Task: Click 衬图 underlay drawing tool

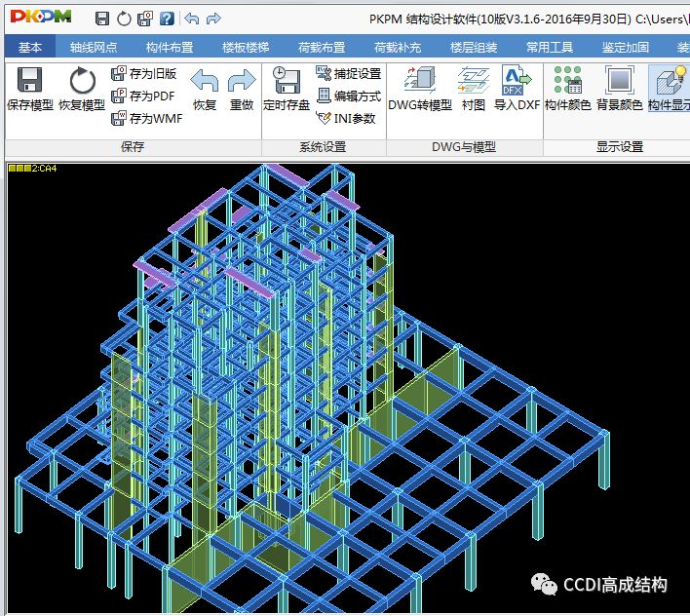Action: (x=474, y=89)
